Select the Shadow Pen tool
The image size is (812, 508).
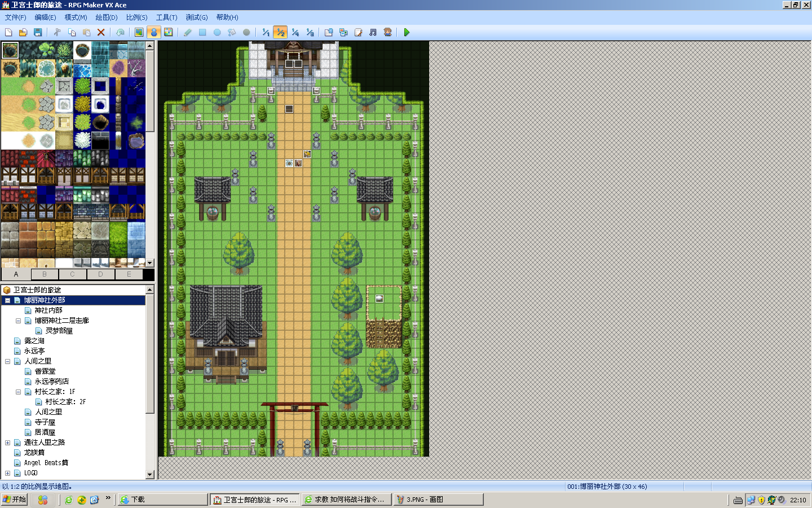pyautogui.click(x=246, y=32)
